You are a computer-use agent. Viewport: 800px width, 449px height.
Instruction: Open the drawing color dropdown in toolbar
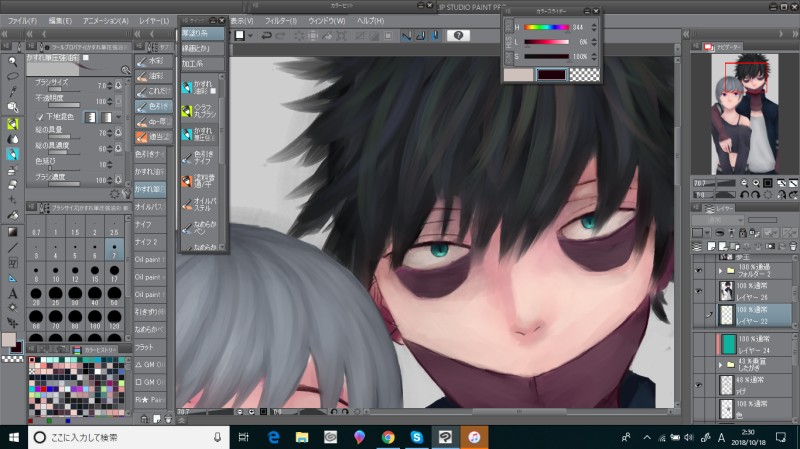click(250, 36)
